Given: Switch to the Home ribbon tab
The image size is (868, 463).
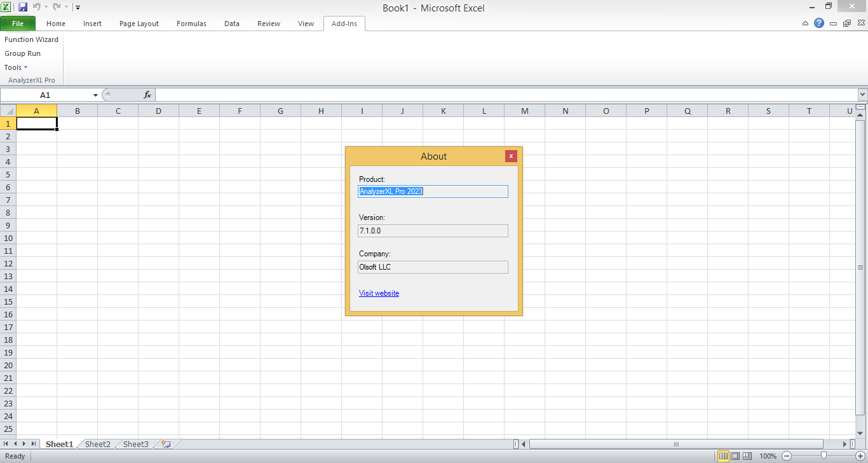Looking at the screenshot, I should tap(56, 24).
